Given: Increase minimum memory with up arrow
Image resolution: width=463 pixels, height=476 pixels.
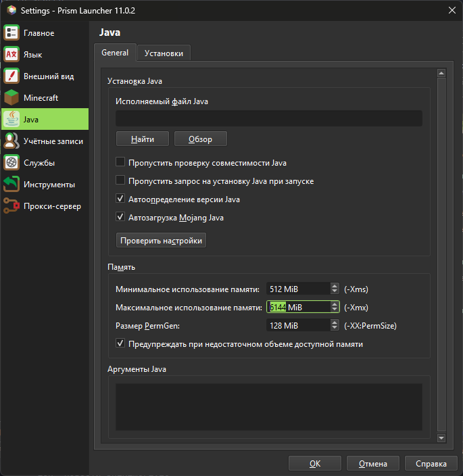Looking at the screenshot, I should click(335, 286).
